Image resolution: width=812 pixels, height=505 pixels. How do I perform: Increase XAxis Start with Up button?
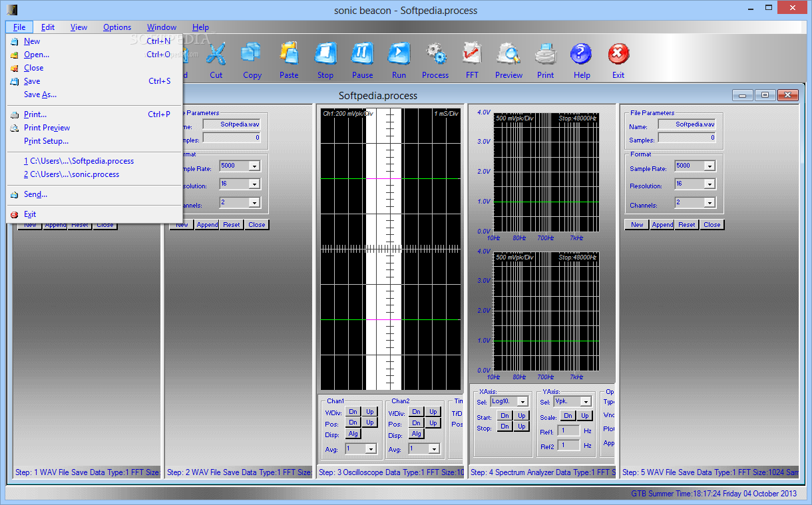click(x=522, y=416)
